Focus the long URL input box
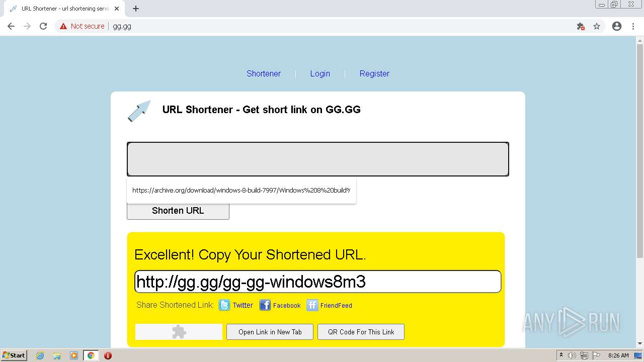The width and height of the screenshot is (644, 362). click(318, 159)
